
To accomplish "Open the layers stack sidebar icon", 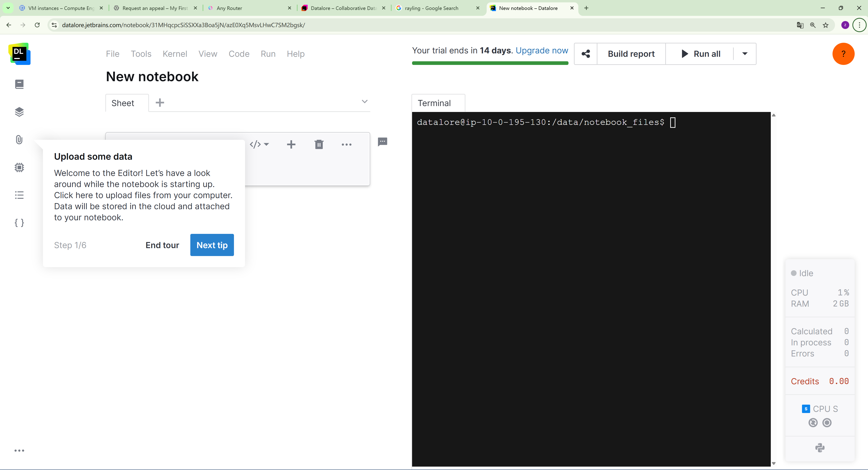I will click(19, 112).
